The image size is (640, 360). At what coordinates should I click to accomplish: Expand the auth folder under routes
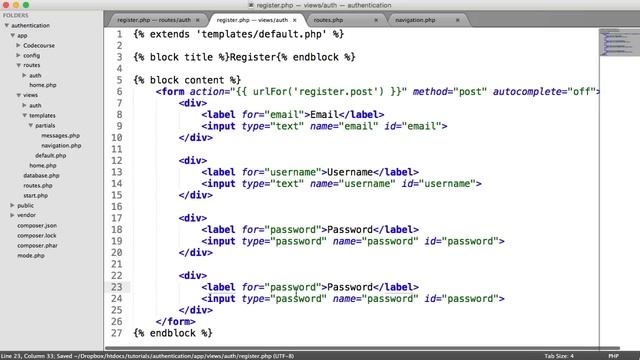click(x=24, y=75)
